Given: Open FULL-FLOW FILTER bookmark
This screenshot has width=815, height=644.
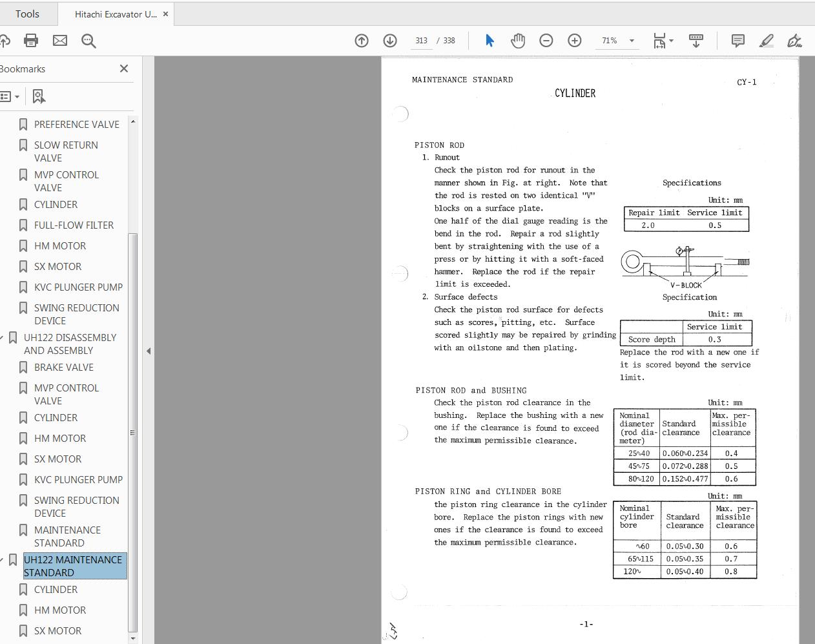Looking at the screenshot, I should [74, 225].
